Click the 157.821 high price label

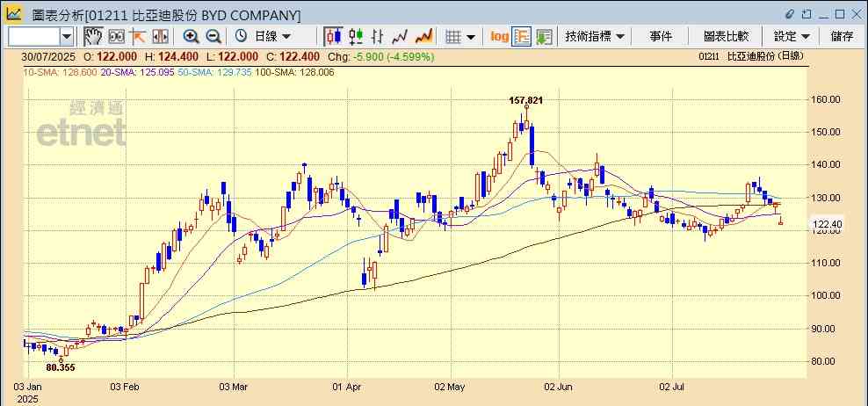point(526,100)
